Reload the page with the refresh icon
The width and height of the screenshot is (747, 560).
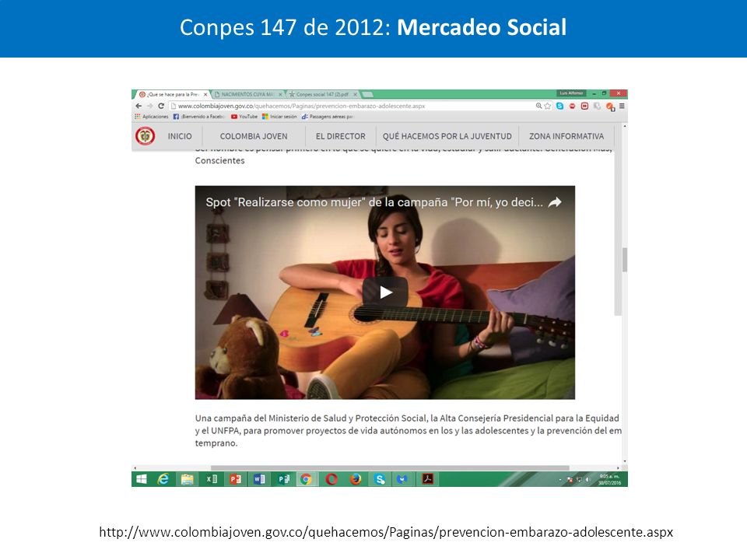[161, 106]
